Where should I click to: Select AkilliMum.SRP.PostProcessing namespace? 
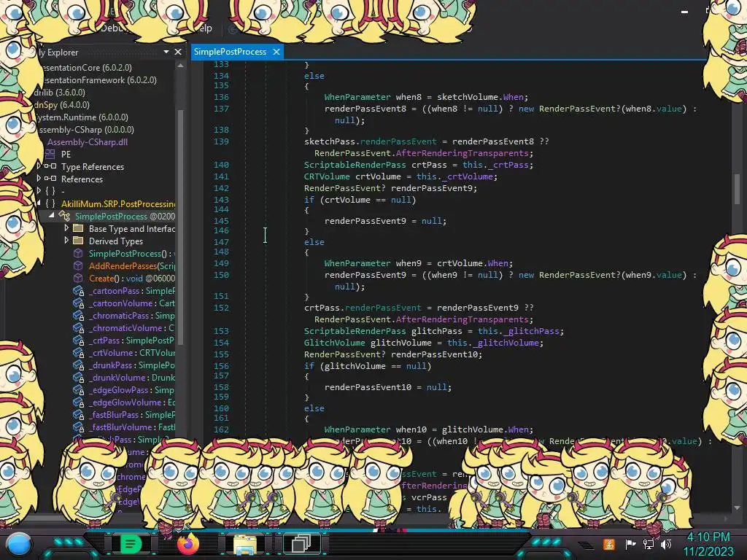(118, 204)
